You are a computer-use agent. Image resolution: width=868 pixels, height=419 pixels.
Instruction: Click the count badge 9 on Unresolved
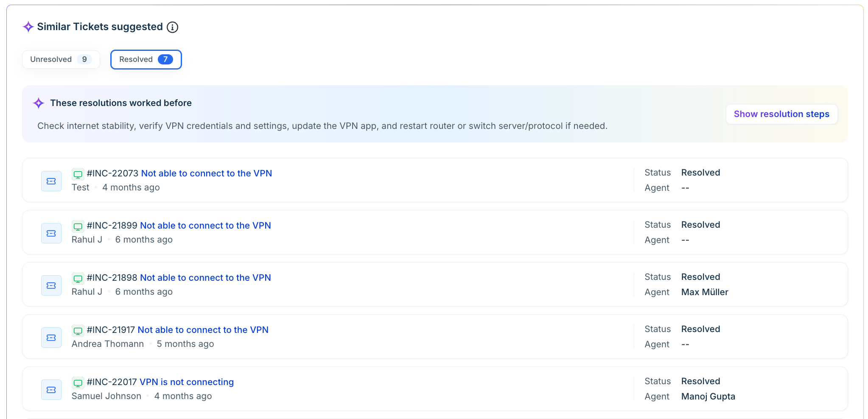tap(84, 59)
